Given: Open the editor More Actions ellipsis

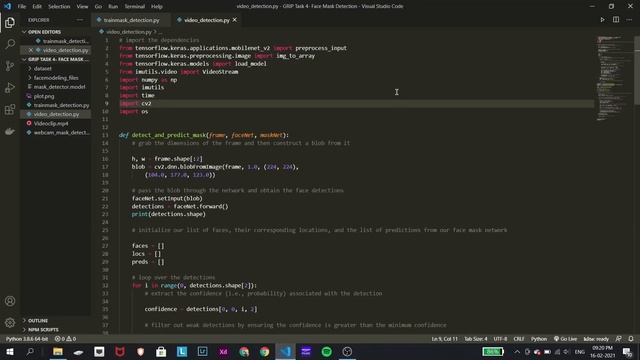Looking at the screenshot, I should pos(629,20).
